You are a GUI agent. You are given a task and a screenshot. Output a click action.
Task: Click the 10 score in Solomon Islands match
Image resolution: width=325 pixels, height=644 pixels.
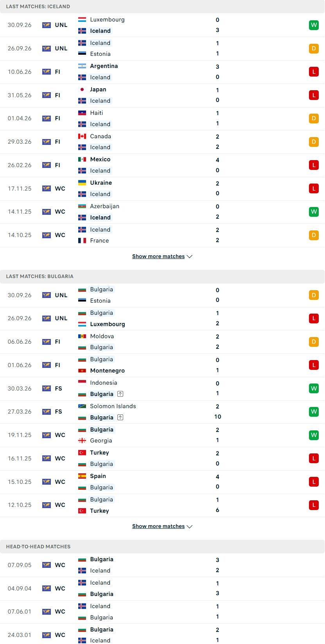pos(217,417)
